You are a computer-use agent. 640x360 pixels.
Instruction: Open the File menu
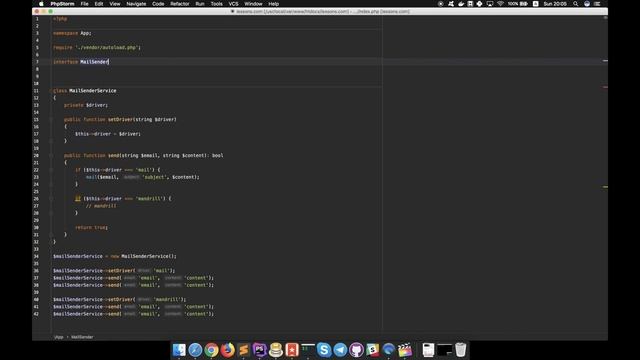point(84,4)
